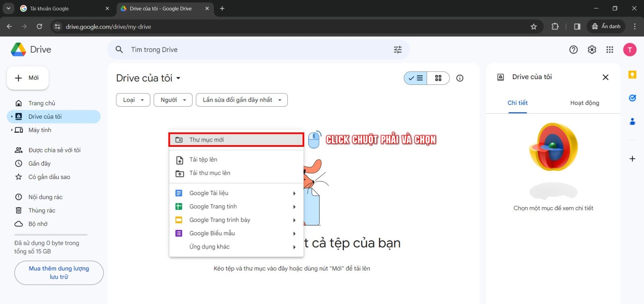Open tab search dropdown arrow
This screenshot has width=644, height=304.
click(x=8, y=8)
